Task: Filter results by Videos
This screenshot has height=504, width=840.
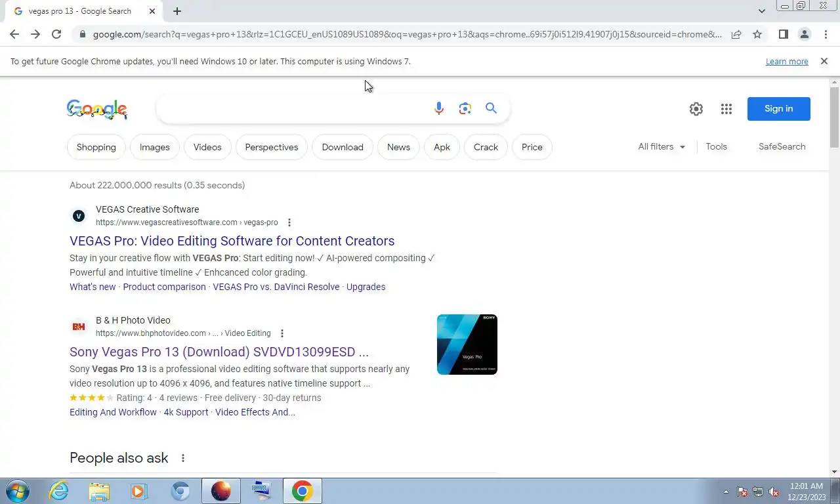Action: pos(207,147)
